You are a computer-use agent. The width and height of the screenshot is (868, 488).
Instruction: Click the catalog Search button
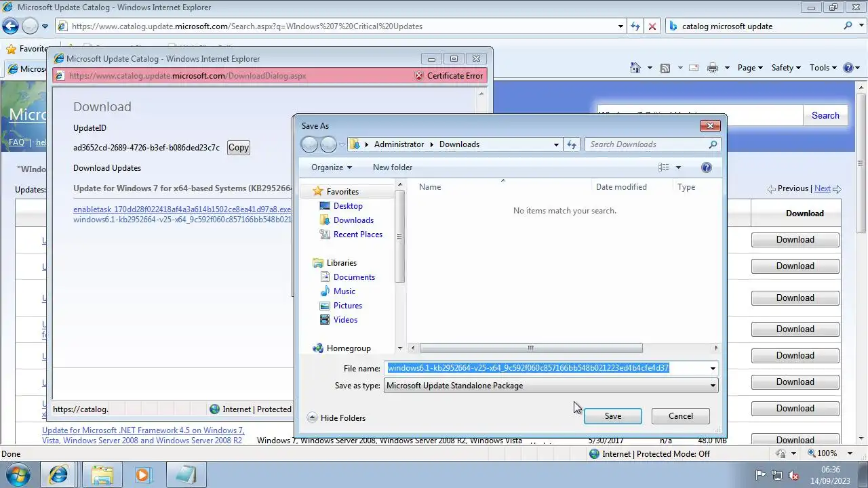[825, 115]
